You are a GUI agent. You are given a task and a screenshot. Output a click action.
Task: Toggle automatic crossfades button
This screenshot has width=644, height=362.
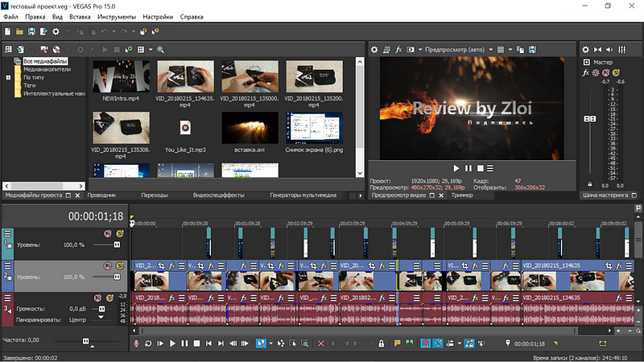(438, 343)
